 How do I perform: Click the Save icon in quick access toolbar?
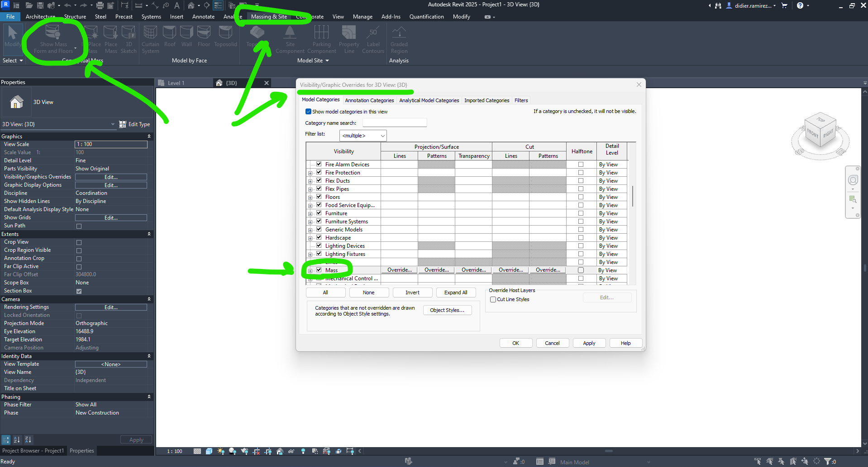(40, 5)
